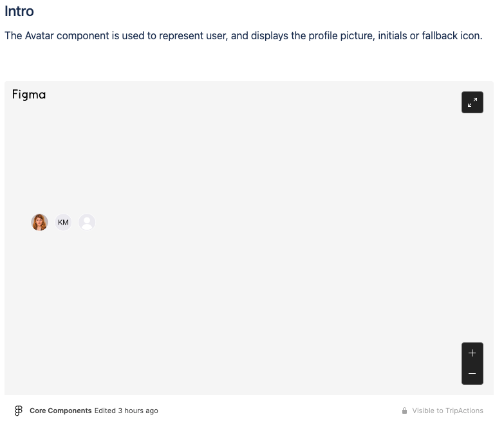Zoom in with the plus button
Image resolution: width=504 pixels, height=426 pixels.
pyautogui.click(x=472, y=353)
